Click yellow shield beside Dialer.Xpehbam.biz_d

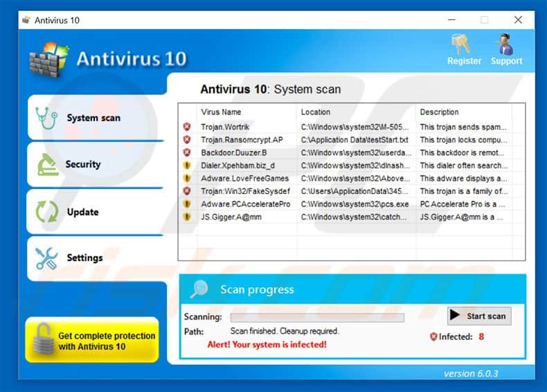tap(187, 166)
